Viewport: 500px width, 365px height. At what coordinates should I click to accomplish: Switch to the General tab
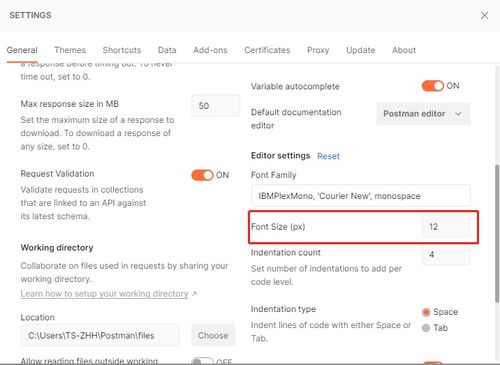22,50
